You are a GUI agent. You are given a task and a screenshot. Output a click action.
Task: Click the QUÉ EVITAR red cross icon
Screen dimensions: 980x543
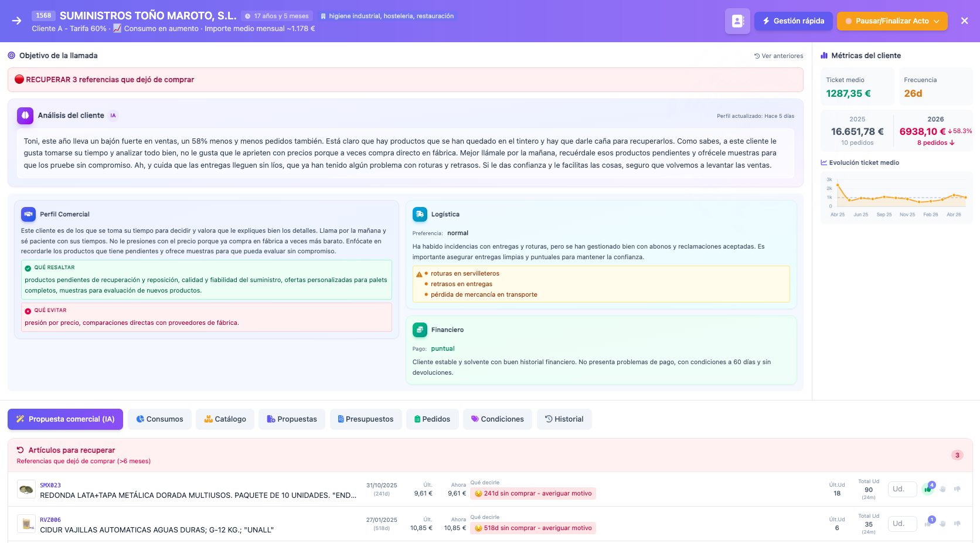tap(28, 311)
